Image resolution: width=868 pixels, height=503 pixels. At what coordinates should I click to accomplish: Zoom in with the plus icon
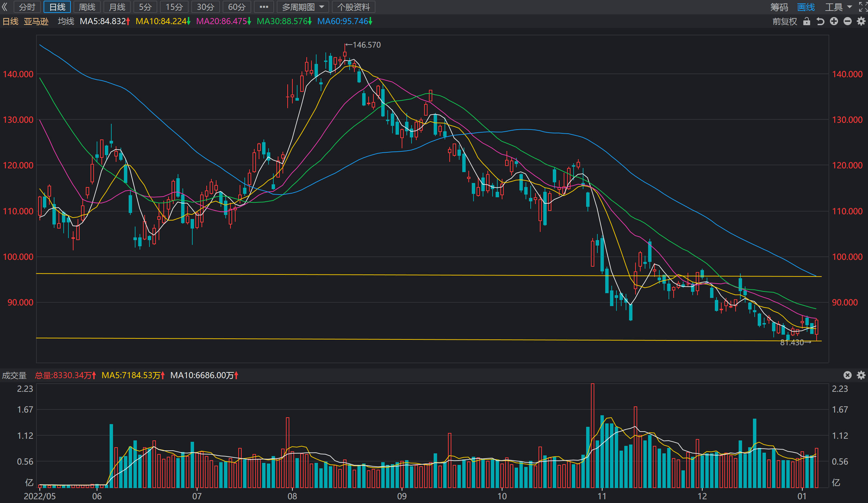(834, 21)
